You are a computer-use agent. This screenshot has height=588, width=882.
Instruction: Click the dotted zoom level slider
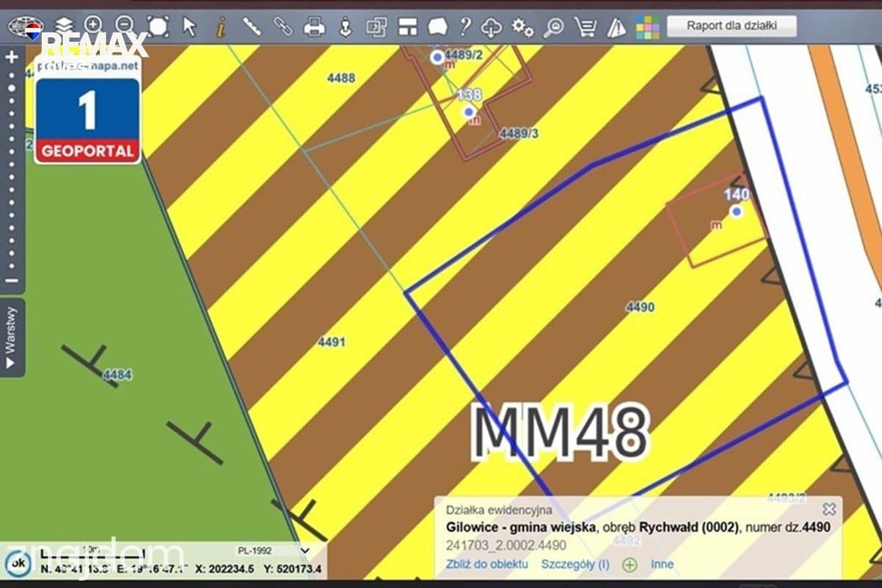click(12, 169)
